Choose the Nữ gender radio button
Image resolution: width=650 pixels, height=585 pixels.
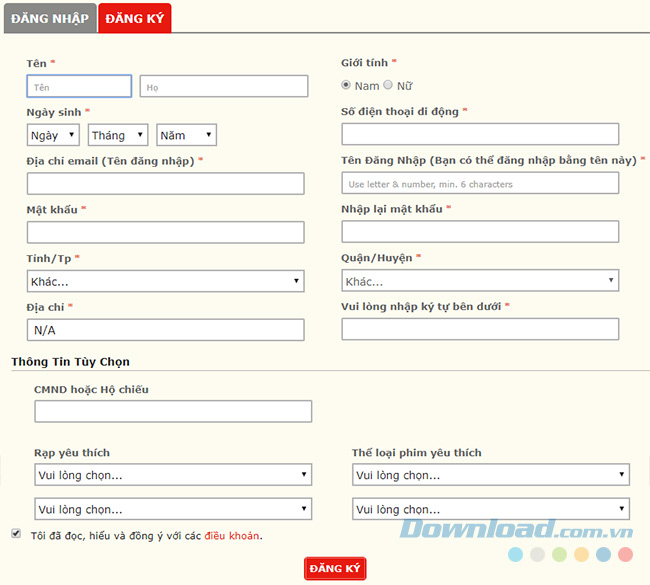[x=388, y=86]
